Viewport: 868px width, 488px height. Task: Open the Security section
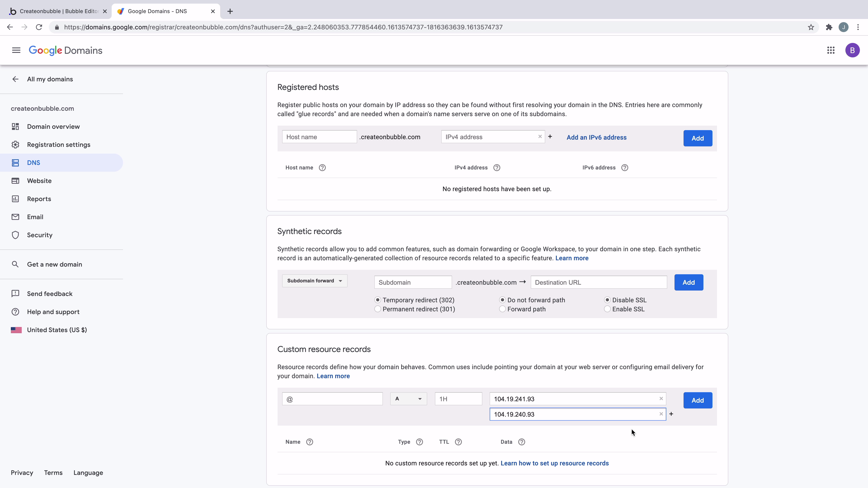[40, 235]
